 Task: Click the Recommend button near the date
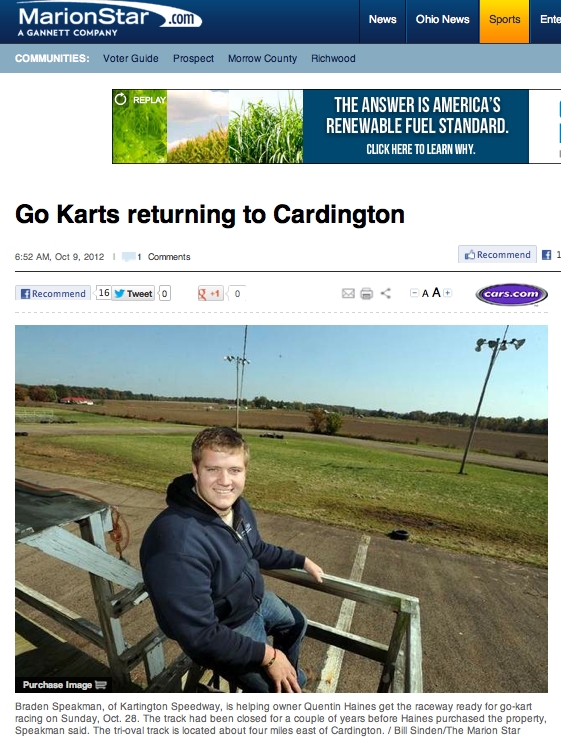(x=497, y=255)
